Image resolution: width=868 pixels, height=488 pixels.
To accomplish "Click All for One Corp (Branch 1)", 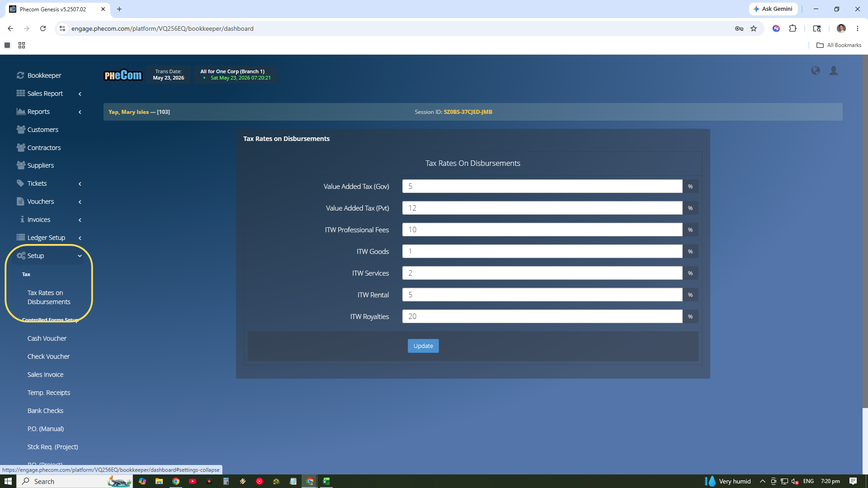I will click(232, 71).
